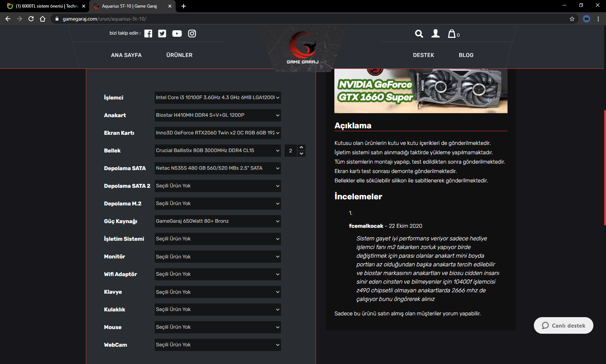The height and width of the screenshot is (364, 606).
Task: Open the Game Garaj Facebook page
Action: [x=148, y=34]
